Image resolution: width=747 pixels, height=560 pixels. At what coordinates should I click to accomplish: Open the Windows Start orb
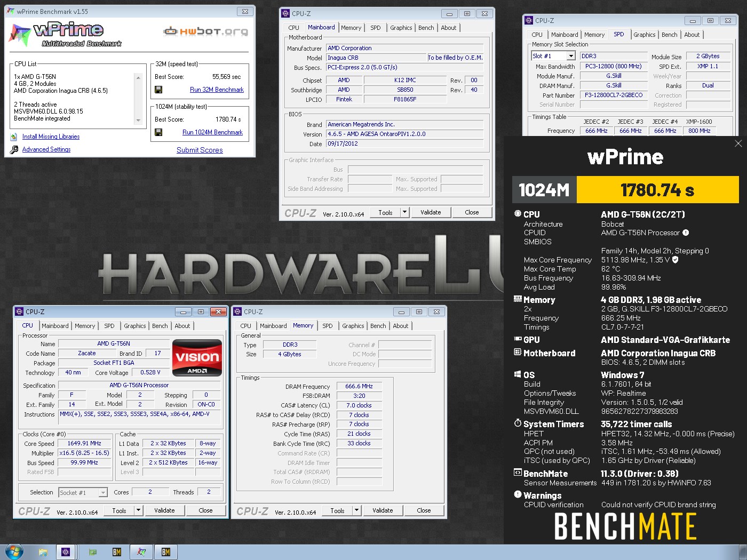[x=13, y=552]
